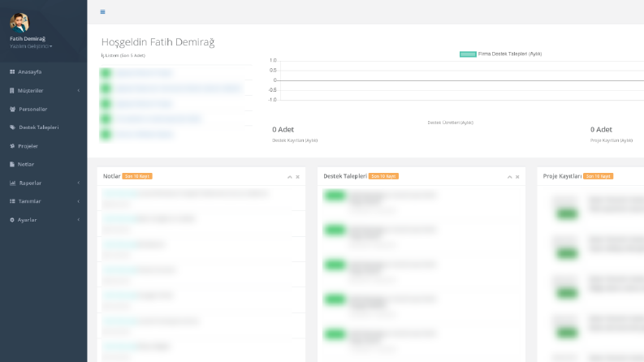
Task: Collapse the Destek Talepleri panel
Action: pyautogui.click(x=510, y=177)
